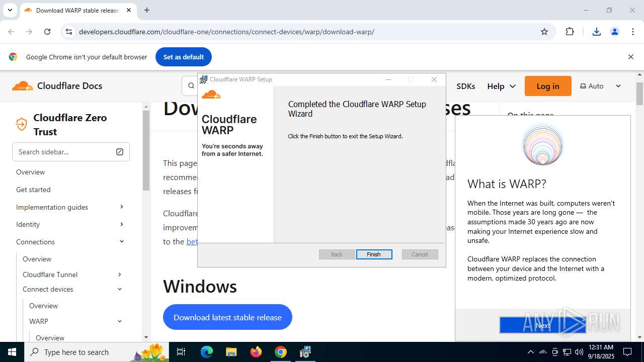Image resolution: width=644 pixels, height=362 pixels.
Task: Open Firefox from the taskbar
Action: (256, 352)
